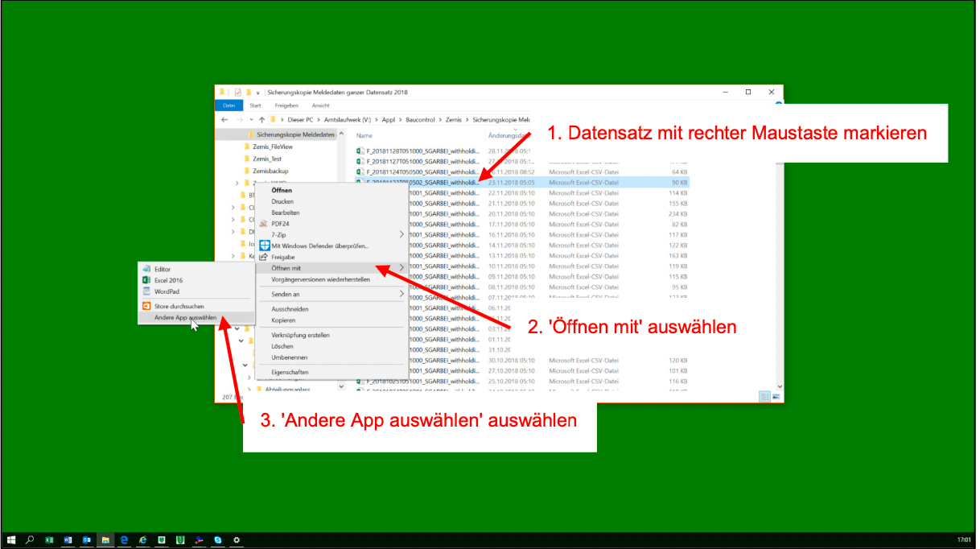
Task: Scan file with Windows Defender entry
Action: (x=319, y=246)
